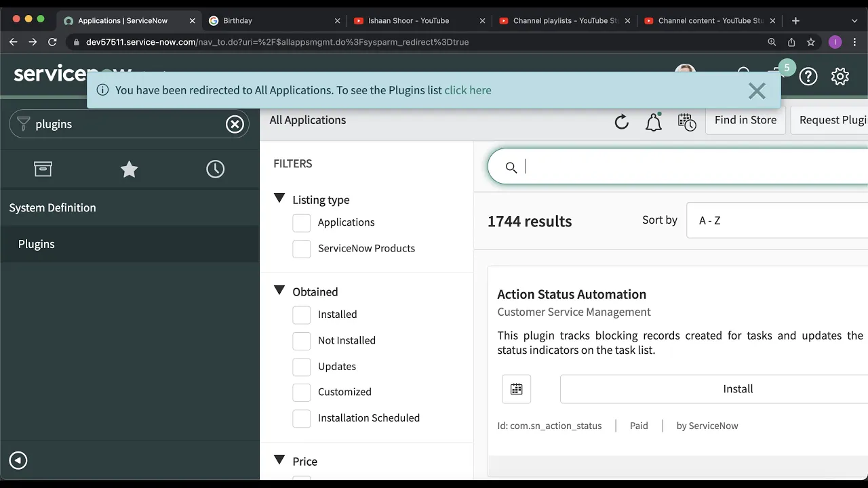This screenshot has width=868, height=488.
Task: Open Chrome three-dot menu
Action: (x=856, y=42)
